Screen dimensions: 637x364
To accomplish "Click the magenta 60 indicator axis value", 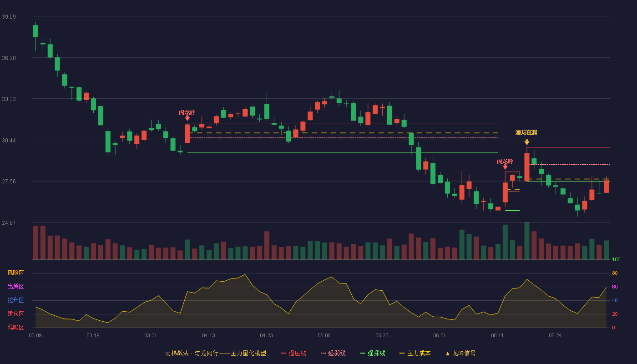I will (x=615, y=287).
